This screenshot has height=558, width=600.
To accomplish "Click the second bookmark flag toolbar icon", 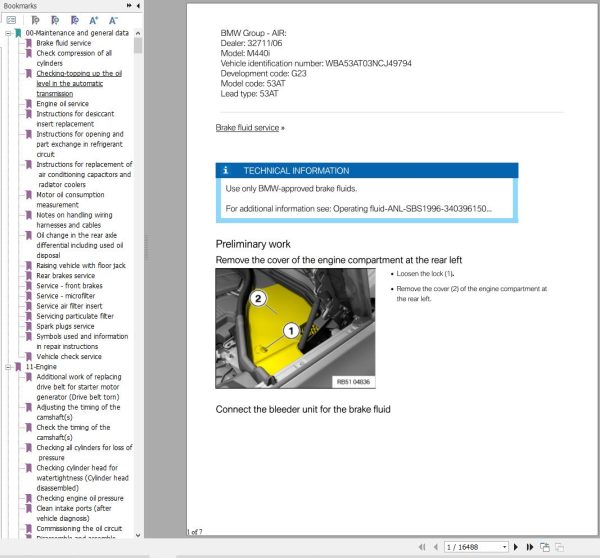I will pos(55,20).
